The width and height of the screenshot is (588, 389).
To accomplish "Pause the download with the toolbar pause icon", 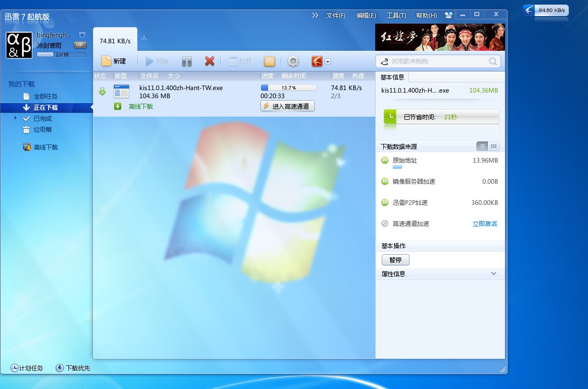I will tap(187, 61).
